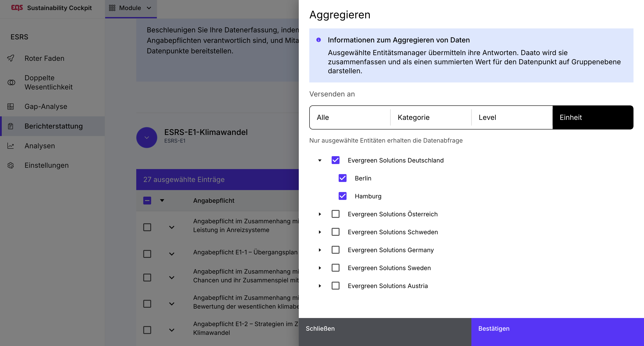Click the Analysen chart icon
This screenshot has width=644, height=346.
[x=11, y=146]
